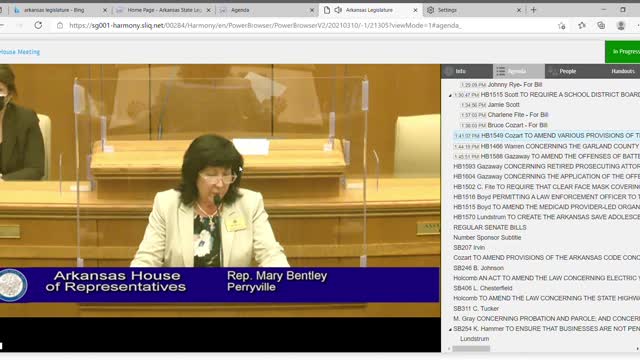Close the Home Page - Arkansas State tab
This screenshot has height=360, width=640.
click(208, 10)
